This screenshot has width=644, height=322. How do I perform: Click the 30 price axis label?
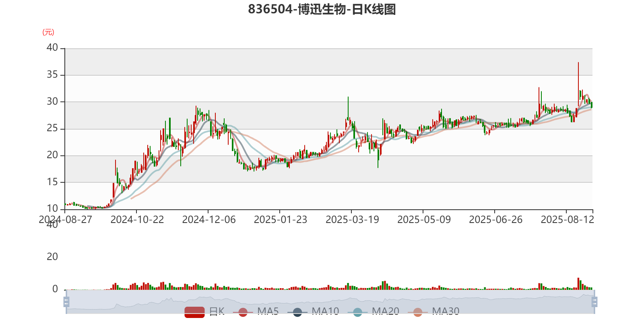tap(52, 101)
